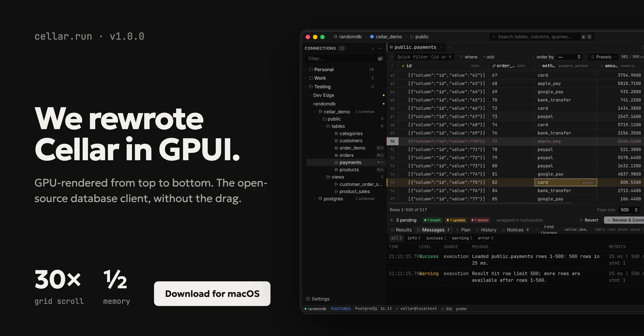Click the Revert button
The image size is (644, 336).
coord(589,220)
